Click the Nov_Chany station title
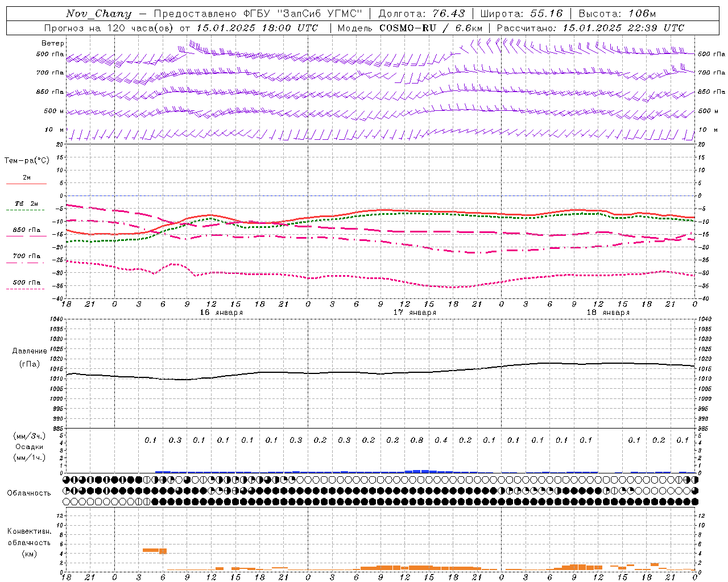Screen dimensions: 728x582 [98, 14]
